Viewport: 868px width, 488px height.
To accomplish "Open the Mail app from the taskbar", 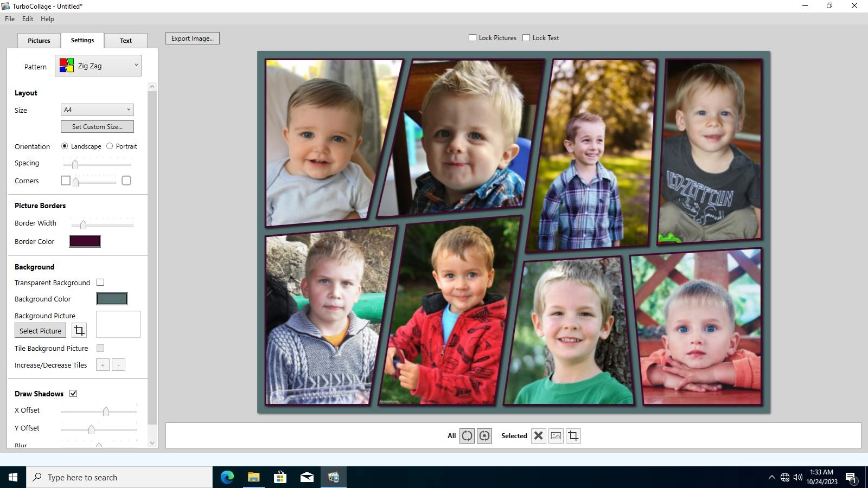I will tap(307, 477).
